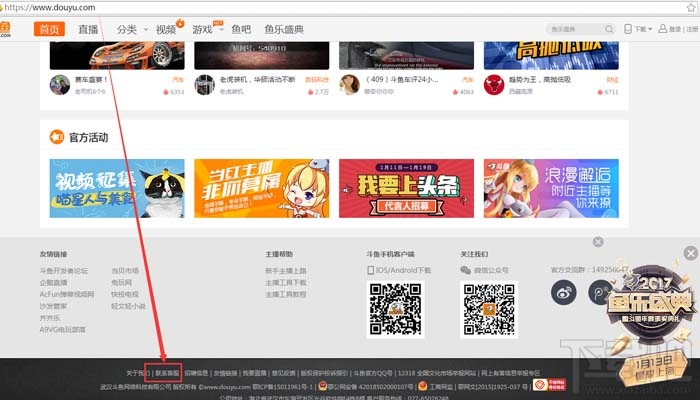Open the 下载 dropdown menu
This screenshot has height=400, width=700.
pyautogui.click(x=643, y=29)
